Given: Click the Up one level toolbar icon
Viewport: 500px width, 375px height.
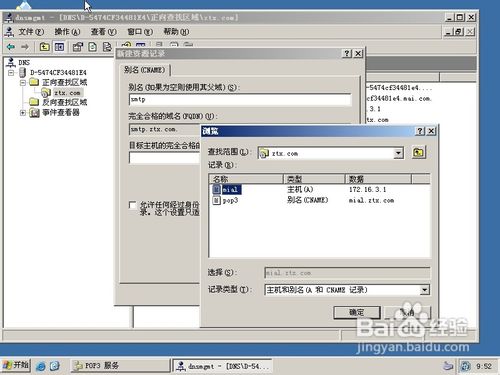Looking at the screenshot, I should pos(44,47).
